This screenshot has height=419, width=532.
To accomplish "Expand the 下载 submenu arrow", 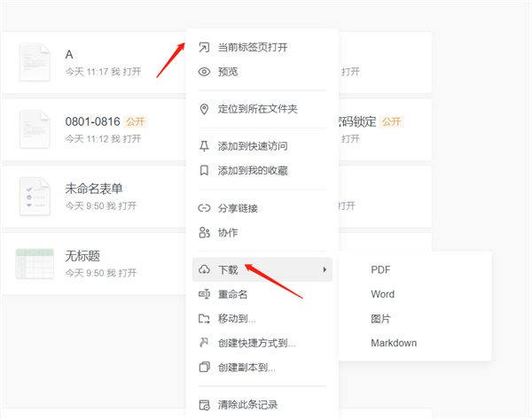I will coord(325,269).
